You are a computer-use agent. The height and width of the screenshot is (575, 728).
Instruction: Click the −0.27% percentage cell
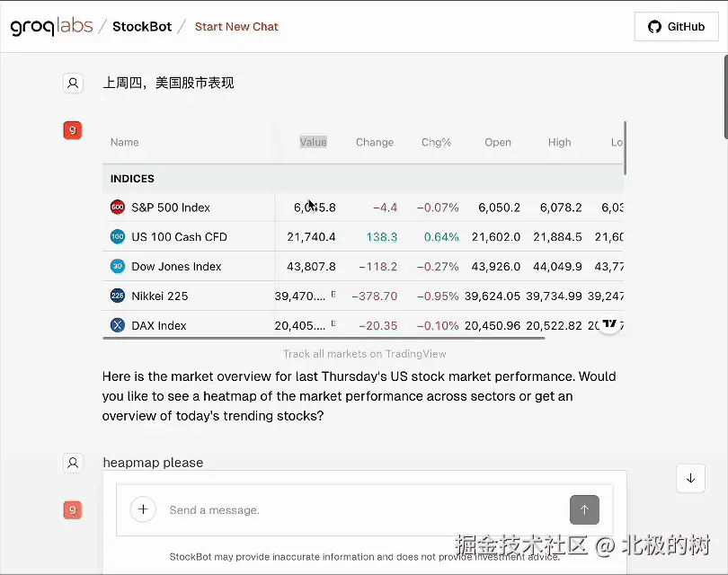tap(438, 266)
